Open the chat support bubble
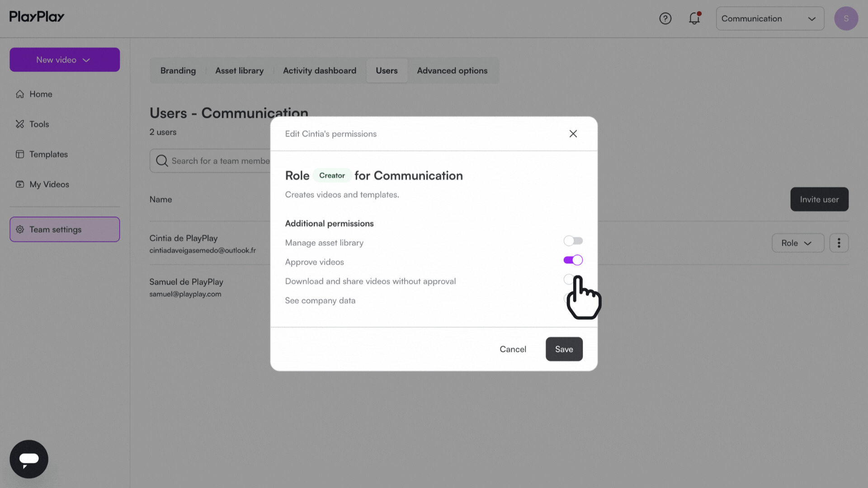 (29, 459)
